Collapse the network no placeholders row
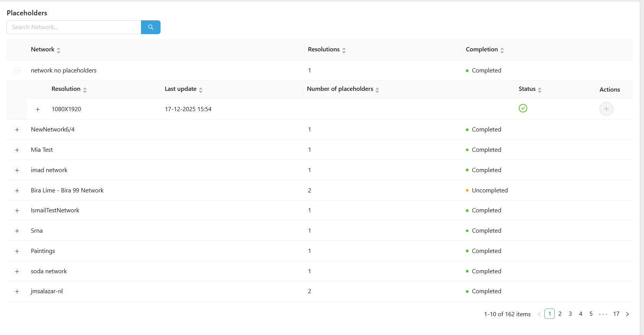Image resolution: width=644 pixels, height=335 pixels. click(17, 71)
